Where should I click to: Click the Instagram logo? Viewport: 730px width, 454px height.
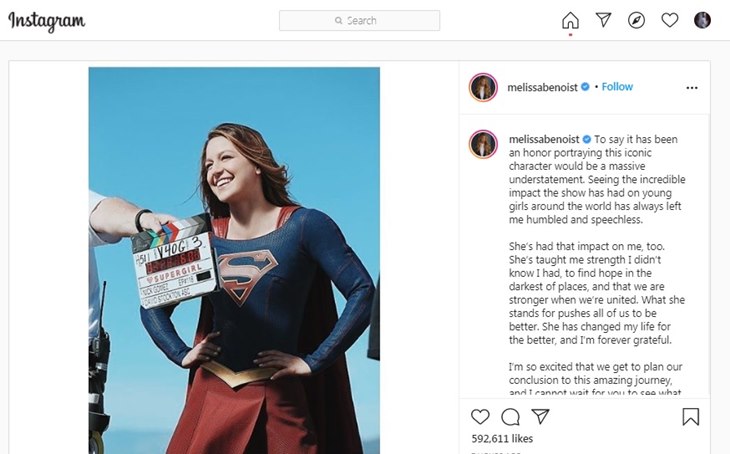point(47,20)
